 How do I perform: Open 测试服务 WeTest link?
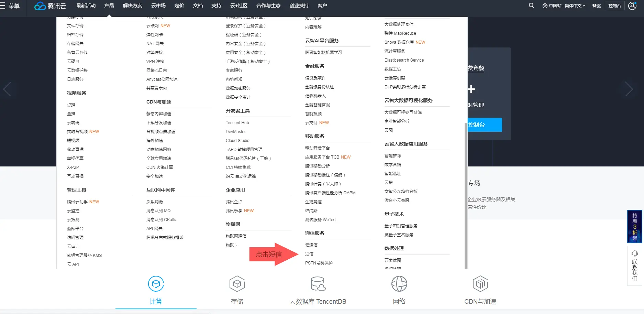[321, 220]
